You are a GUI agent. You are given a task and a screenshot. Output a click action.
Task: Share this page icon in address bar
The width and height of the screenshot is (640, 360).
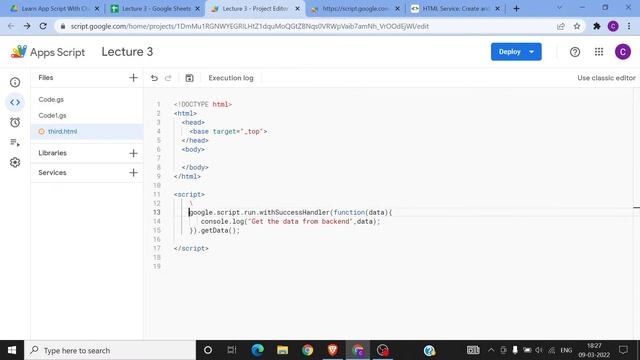[x=561, y=26]
